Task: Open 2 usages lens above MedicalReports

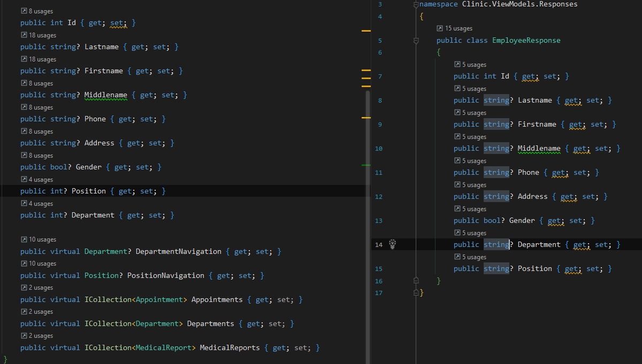Action: click(x=37, y=336)
